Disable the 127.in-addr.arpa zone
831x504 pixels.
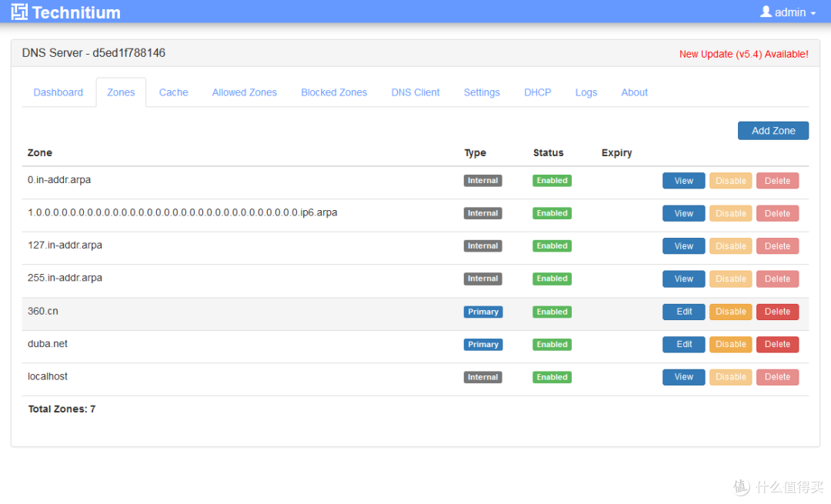[731, 246]
